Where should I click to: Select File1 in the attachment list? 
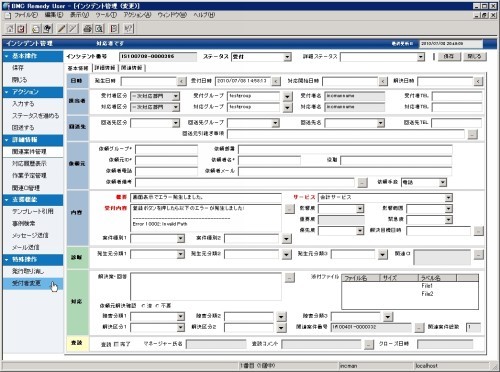click(x=427, y=286)
